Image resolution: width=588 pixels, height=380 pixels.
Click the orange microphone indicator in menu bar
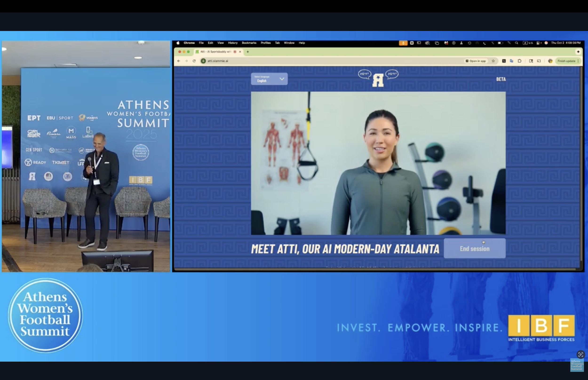(403, 43)
